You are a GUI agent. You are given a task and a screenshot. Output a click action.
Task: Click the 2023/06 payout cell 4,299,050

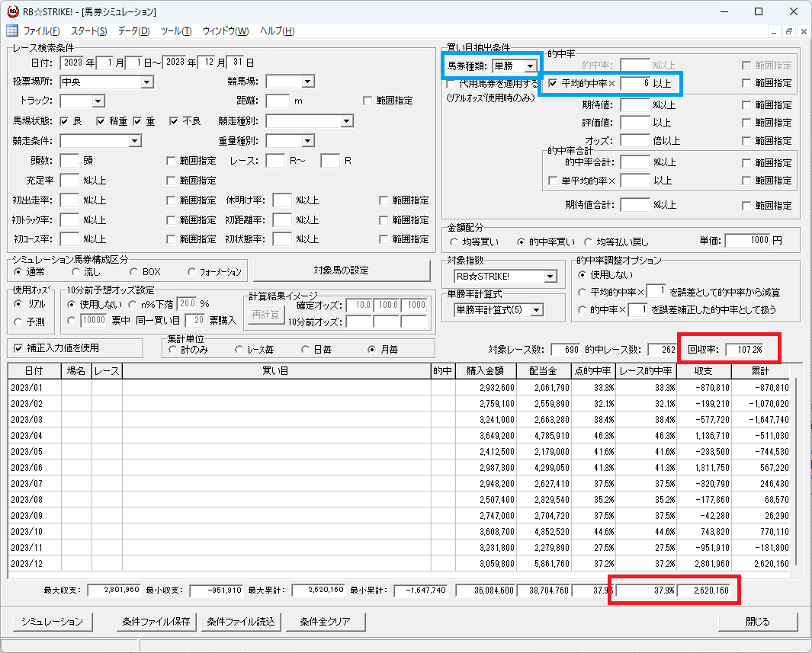(544, 468)
